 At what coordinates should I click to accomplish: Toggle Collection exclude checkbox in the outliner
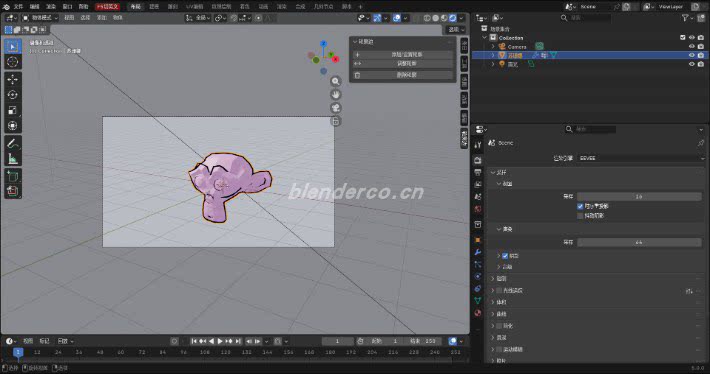pos(682,38)
